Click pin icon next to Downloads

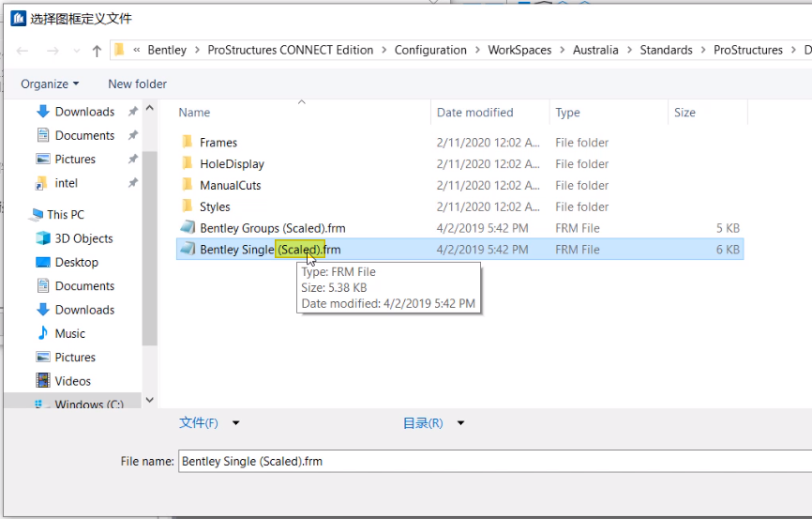click(133, 112)
